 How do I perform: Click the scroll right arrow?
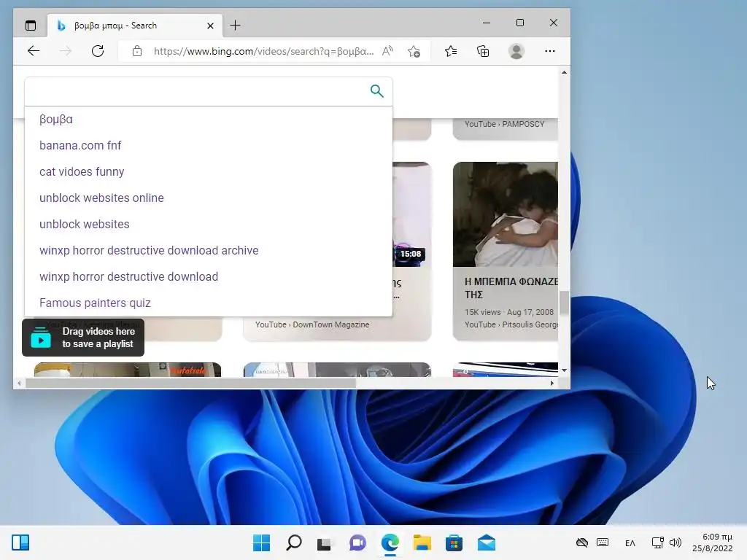(x=552, y=383)
